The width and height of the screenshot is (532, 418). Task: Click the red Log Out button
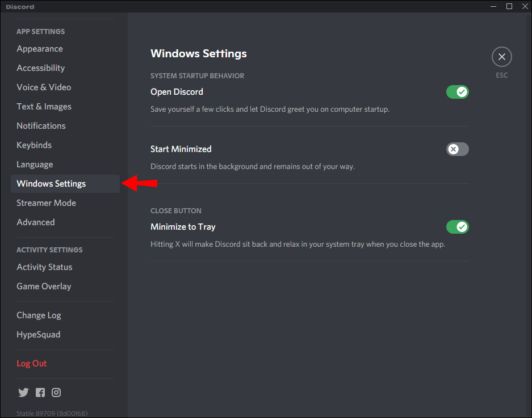coord(32,364)
